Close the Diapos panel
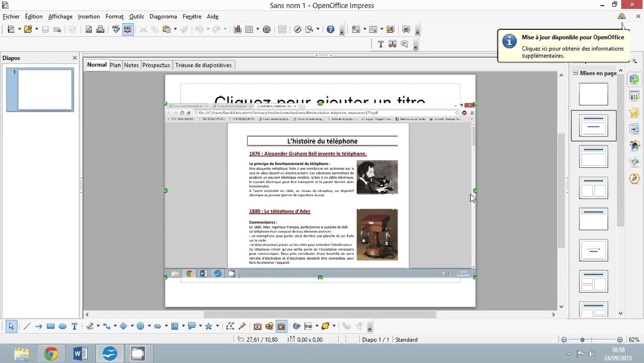This screenshot has height=363, width=644. tap(75, 58)
